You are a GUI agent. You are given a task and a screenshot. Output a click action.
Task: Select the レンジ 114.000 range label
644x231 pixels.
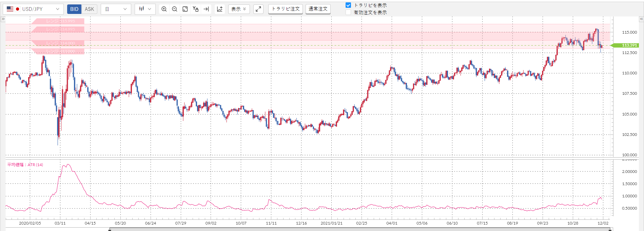coord(58,43)
